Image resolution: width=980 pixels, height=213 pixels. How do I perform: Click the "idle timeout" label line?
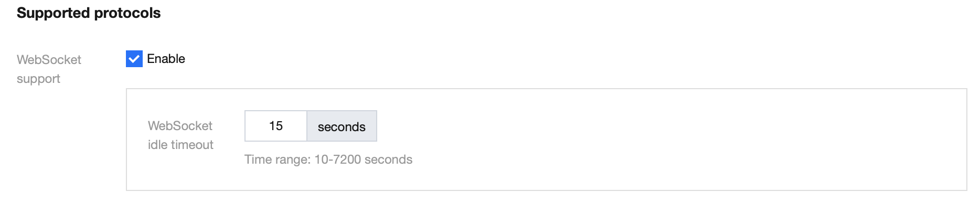(180, 145)
